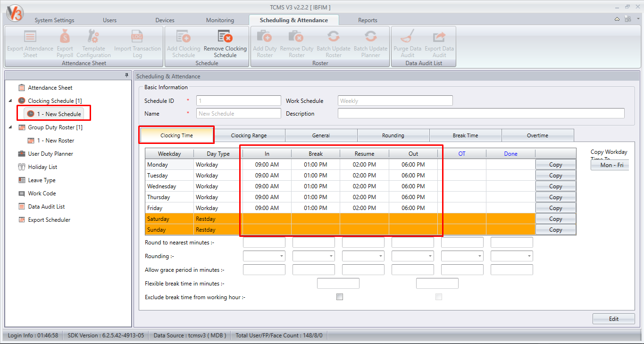Open the Monitoring ribbon tab
This screenshot has height=344, width=644.
[x=220, y=20]
